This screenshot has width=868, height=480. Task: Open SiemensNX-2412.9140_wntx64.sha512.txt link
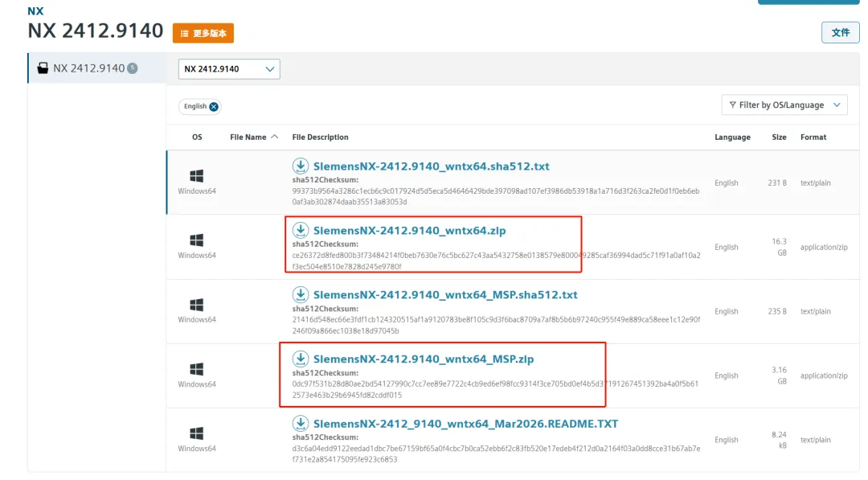click(x=432, y=166)
